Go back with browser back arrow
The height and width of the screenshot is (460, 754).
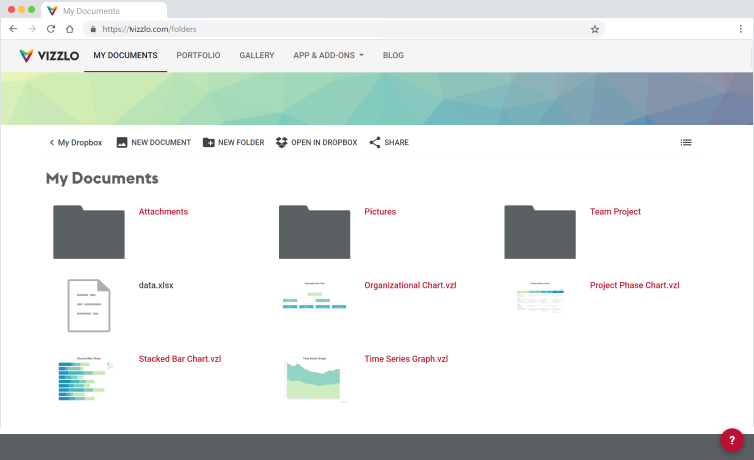tap(13, 29)
